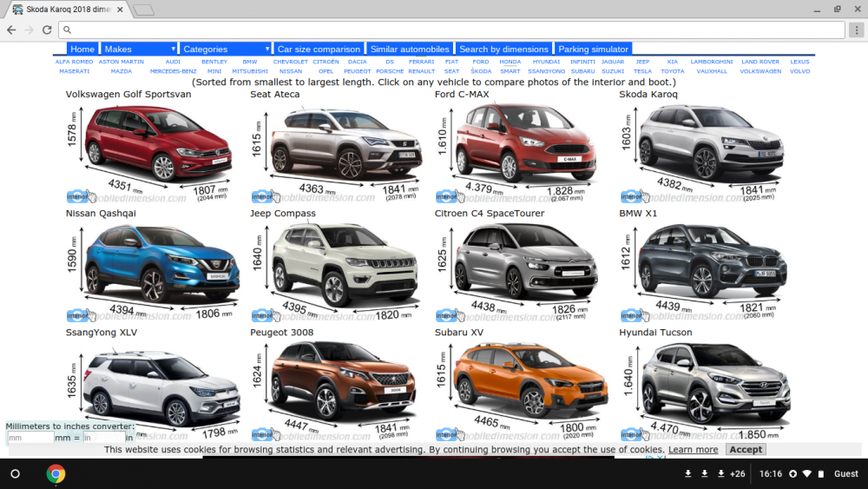Reload the current page
The width and height of the screenshot is (868, 489).
coord(47,30)
